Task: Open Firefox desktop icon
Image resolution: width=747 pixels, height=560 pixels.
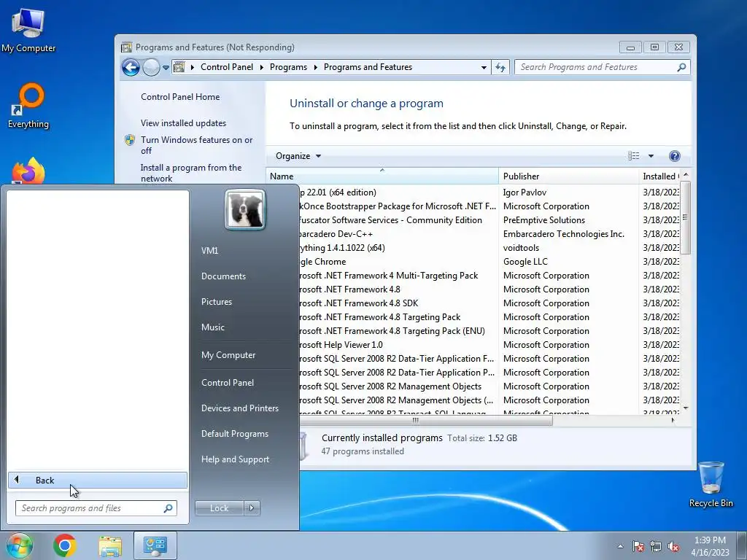Action: pos(28,171)
